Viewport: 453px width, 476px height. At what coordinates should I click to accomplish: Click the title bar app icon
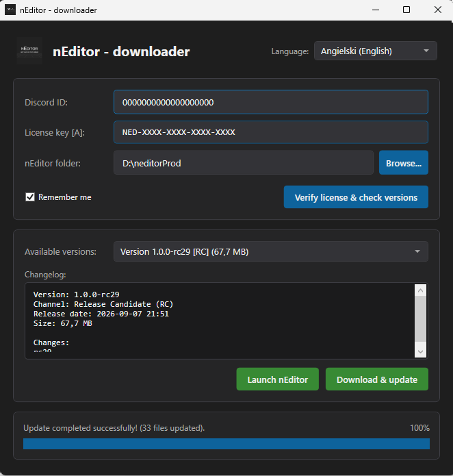[10, 10]
